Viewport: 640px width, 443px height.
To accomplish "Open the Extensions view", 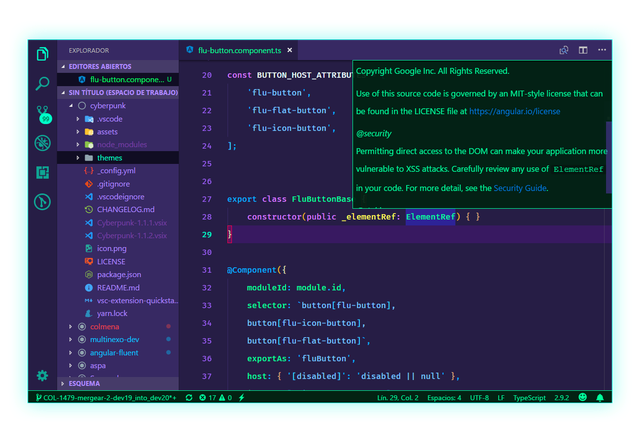I will [x=42, y=172].
